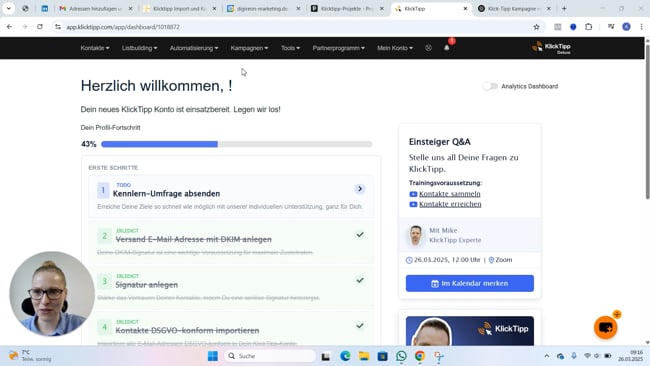Expand the Listbuilding dropdown menu

(x=139, y=48)
